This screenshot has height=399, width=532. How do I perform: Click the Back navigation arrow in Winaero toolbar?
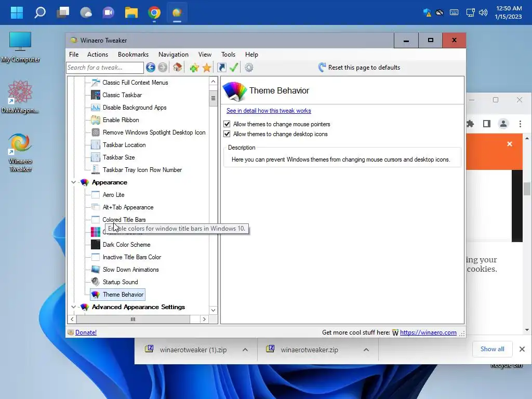pos(151,68)
